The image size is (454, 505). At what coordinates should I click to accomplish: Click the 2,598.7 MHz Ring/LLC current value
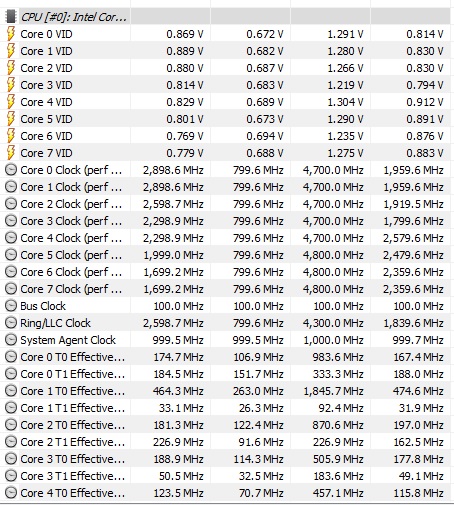pos(173,323)
